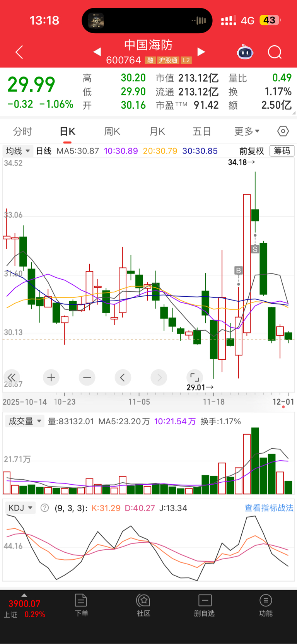Switch to the 月K tab
Viewport: 297px width, 644px height.
click(x=157, y=132)
